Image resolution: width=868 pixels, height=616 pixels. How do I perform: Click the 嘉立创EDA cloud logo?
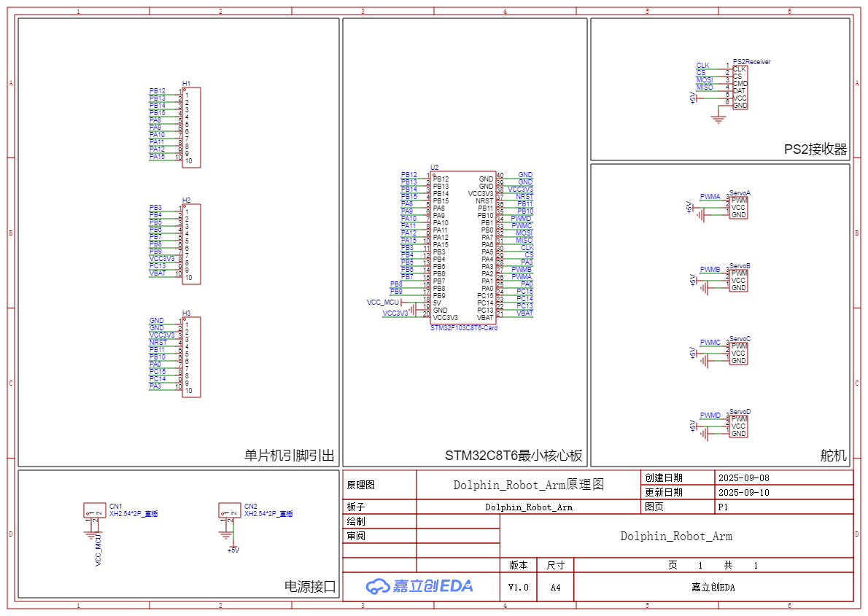click(x=419, y=586)
